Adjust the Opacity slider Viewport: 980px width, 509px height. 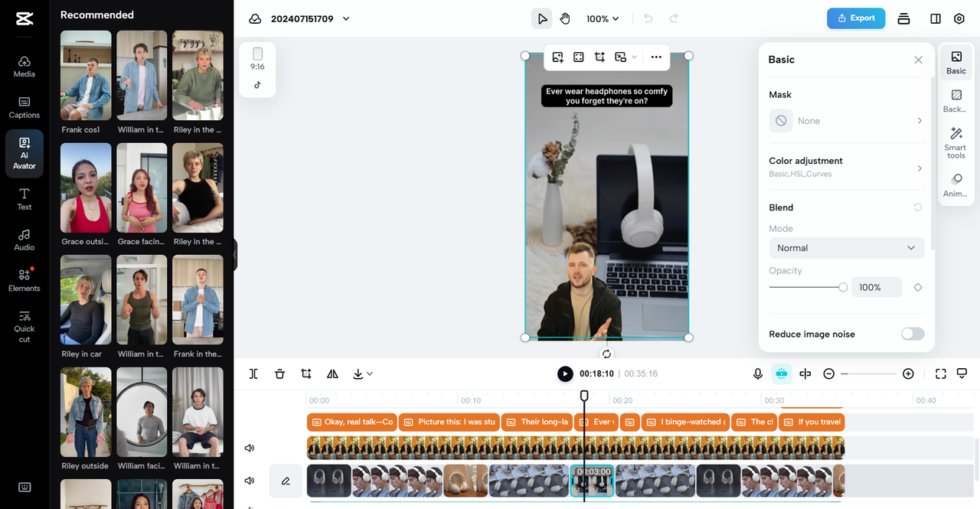[808, 287]
